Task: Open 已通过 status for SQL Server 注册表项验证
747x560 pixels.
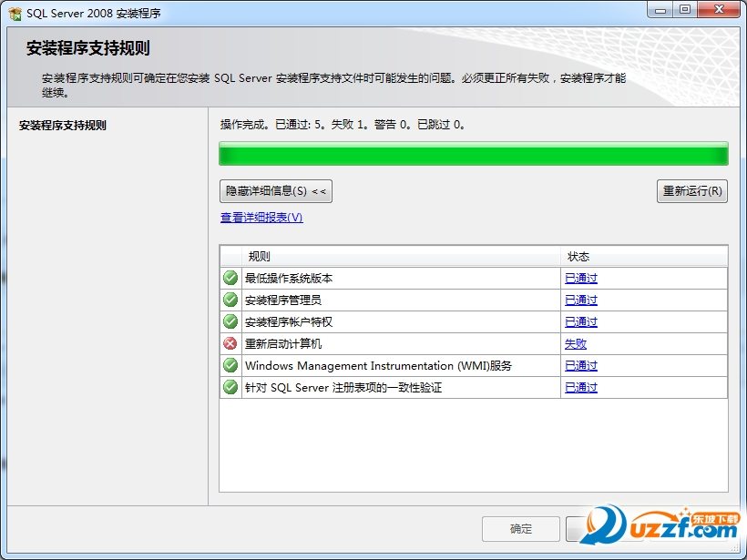Action: [x=580, y=388]
